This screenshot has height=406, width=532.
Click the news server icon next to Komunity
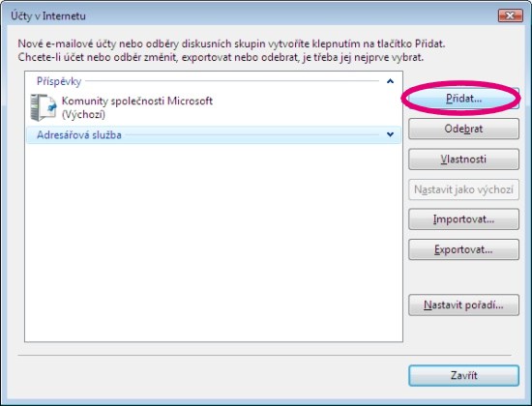click(44, 107)
